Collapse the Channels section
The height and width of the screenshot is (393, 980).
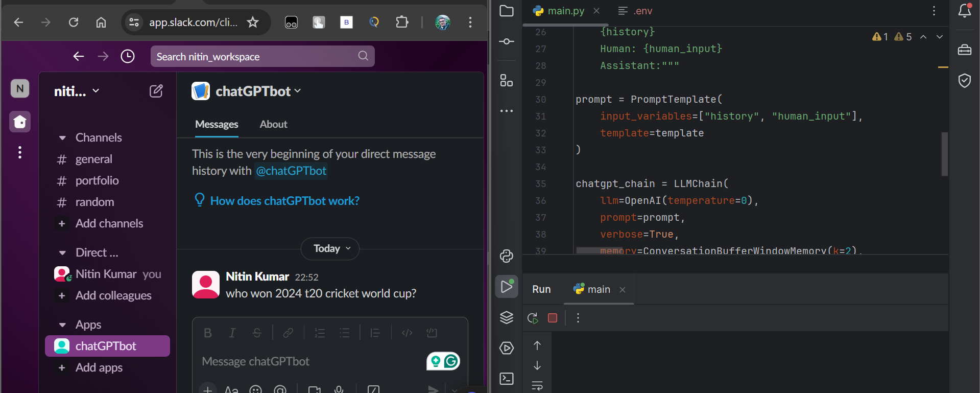point(62,138)
